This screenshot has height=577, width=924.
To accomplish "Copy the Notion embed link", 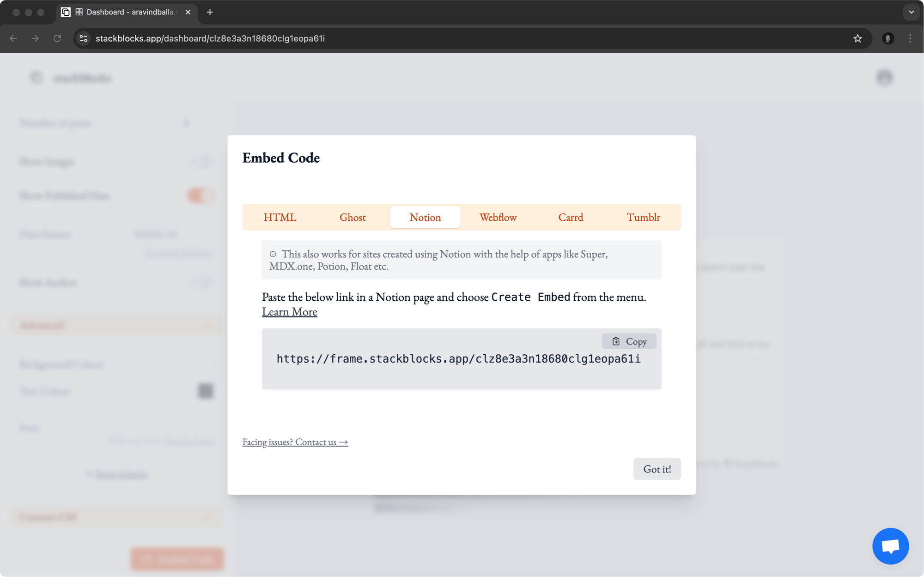I will [629, 341].
